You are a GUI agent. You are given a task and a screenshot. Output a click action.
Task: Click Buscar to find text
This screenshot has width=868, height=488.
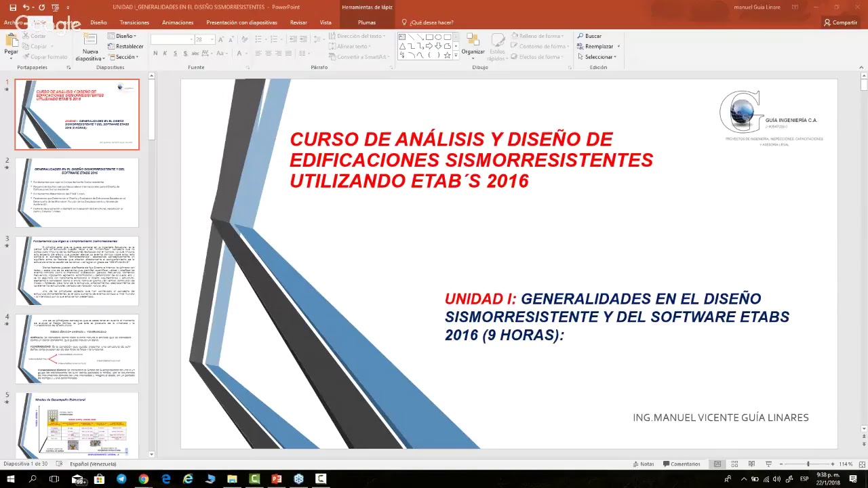[x=589, y=36]
